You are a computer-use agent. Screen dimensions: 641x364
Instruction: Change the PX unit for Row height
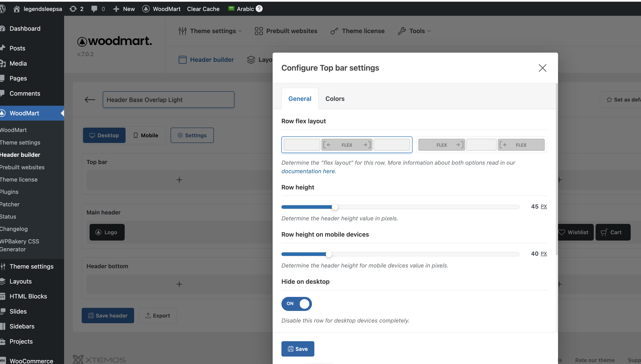click(x=544, y=207)
